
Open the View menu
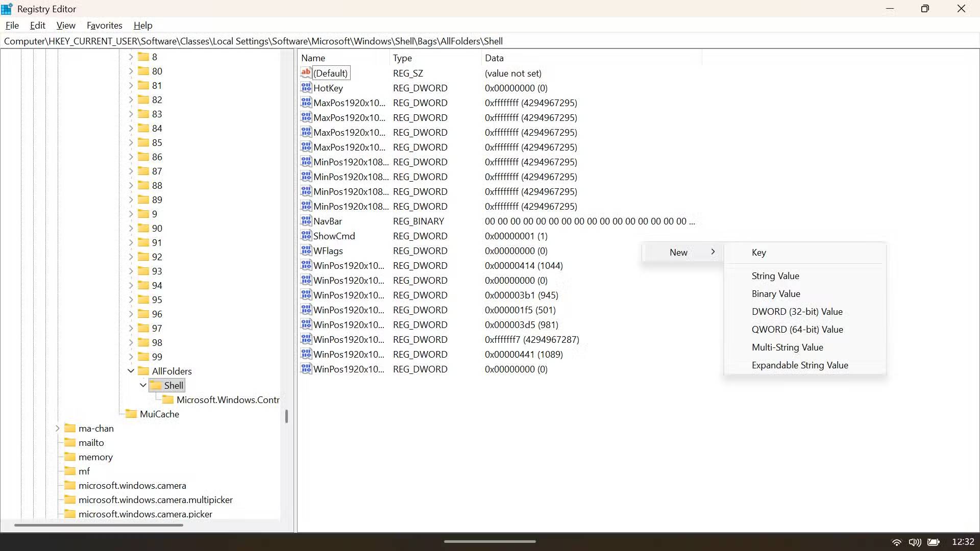pyautogui.click(x=66, y=25)
